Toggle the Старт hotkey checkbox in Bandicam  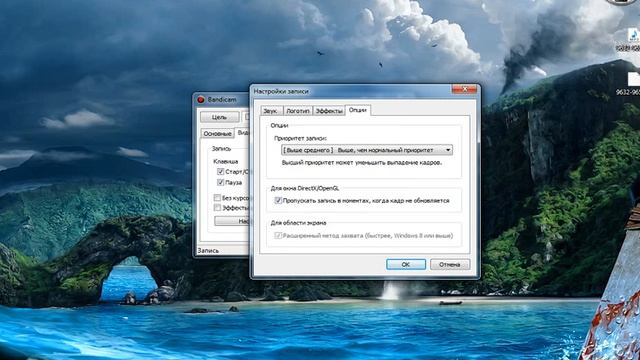pos(220,172)
